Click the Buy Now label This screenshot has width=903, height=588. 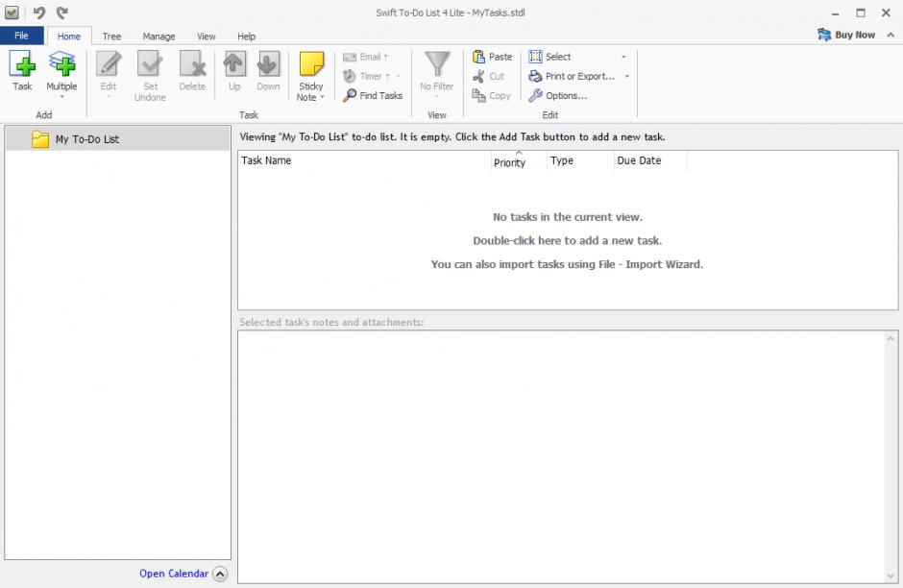point(855,35)
